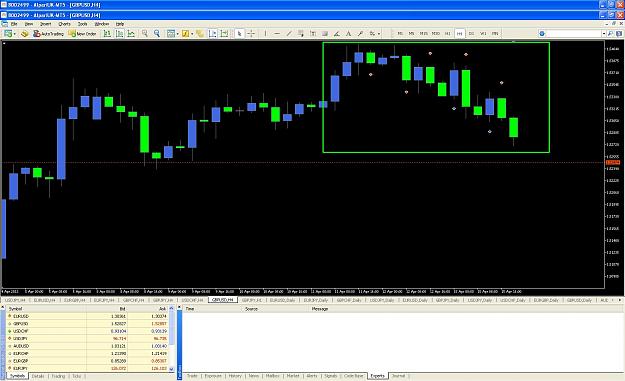Open the Code Base tab
The image size is (625, 381).
(x=354, y=376)
